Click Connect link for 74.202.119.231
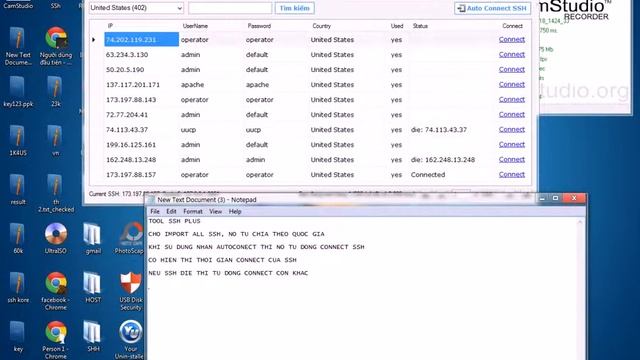Image resolution: width=640 pixels, height=360 pixels. click(x=511, y=40)
